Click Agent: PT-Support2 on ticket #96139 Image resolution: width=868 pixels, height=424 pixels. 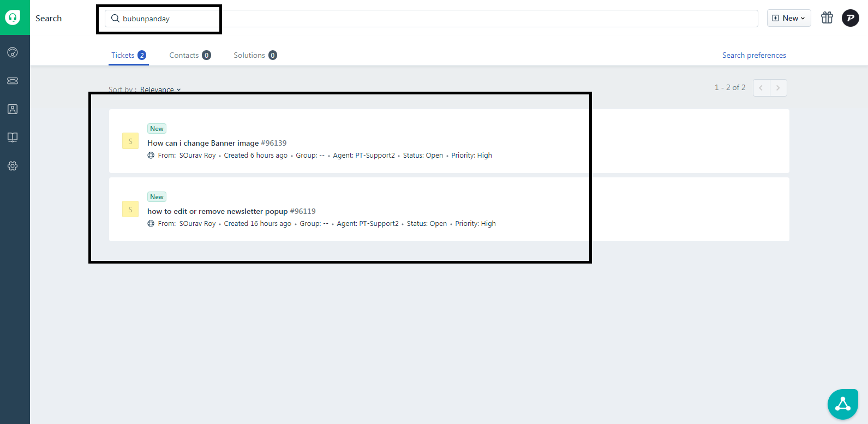click(364, 156)
